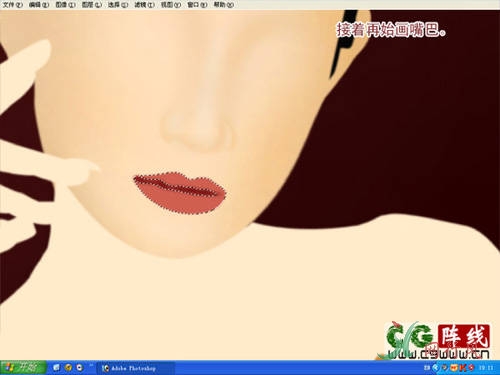Open the 图像 (Image) menu
The image size is (500, 375).
[x=65, y=5]
